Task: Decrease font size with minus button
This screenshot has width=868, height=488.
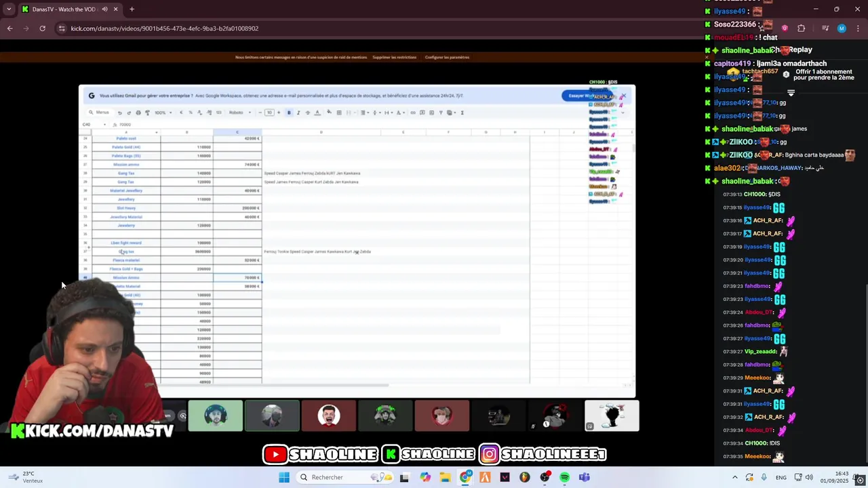Action: 260,113
